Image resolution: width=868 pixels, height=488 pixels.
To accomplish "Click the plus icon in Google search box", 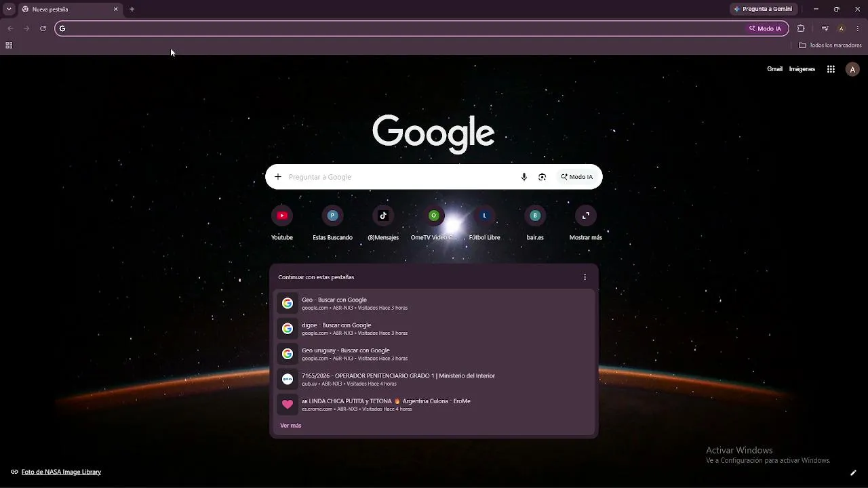I will [x=278, y=177].
